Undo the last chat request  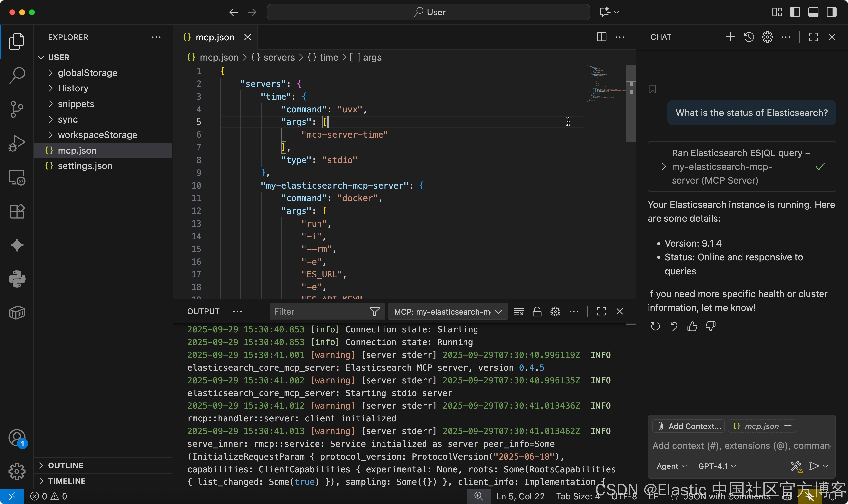674,326
